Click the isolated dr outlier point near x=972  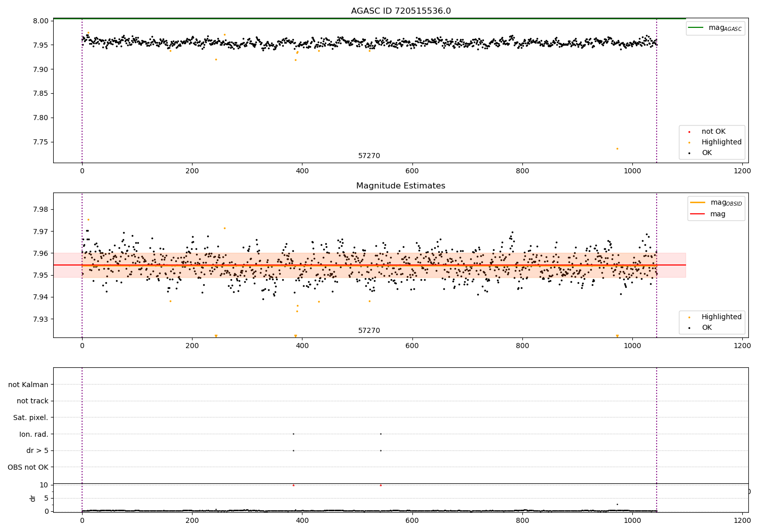(x=617, y=504)
